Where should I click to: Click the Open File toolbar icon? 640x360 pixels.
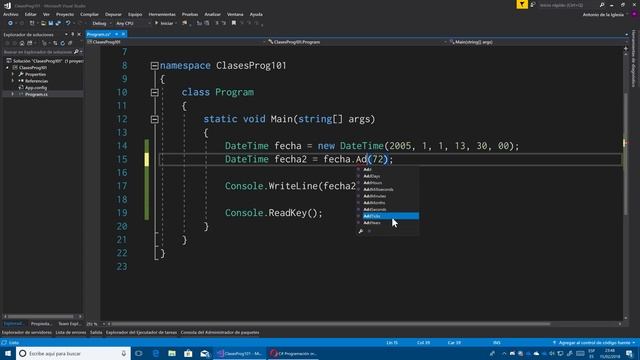(x=43, y=23)
